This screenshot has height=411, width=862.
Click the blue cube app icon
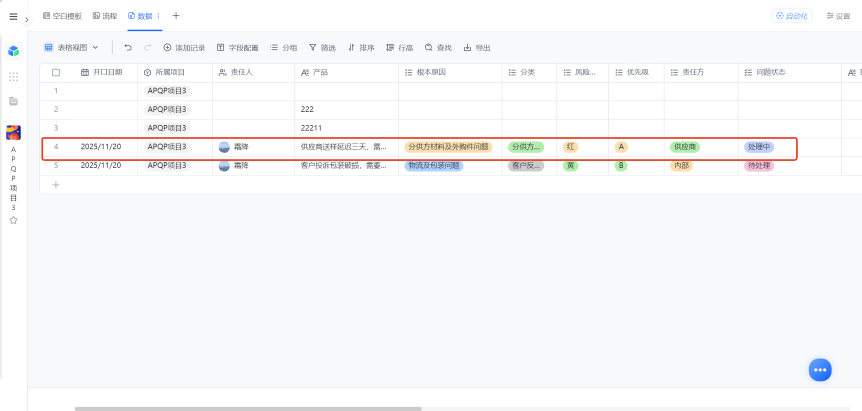(13, 51)
